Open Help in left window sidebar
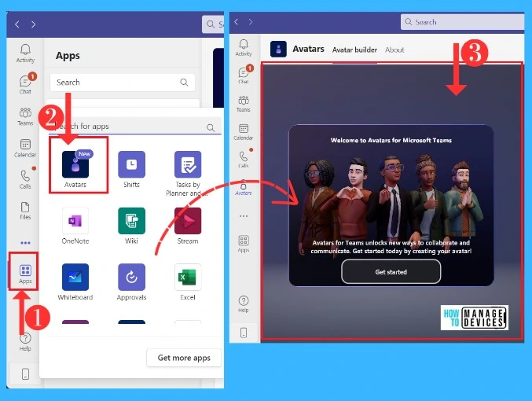The image size is (532, 401). [x=25, y=341]
